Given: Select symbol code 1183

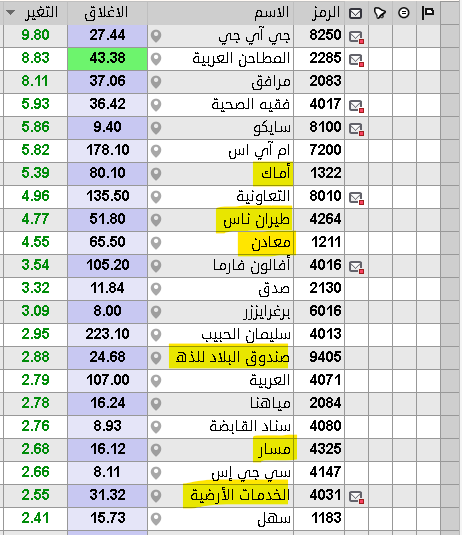Looking at the screenshot, I should tap(326, 518).
